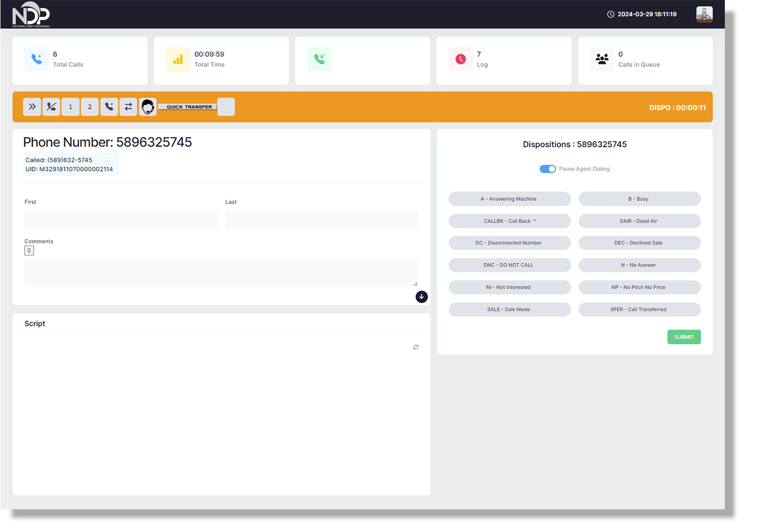This screenshot has width=758, height=532.
Task: Click the refresh icon in Script panel
Action: point(415,347)
